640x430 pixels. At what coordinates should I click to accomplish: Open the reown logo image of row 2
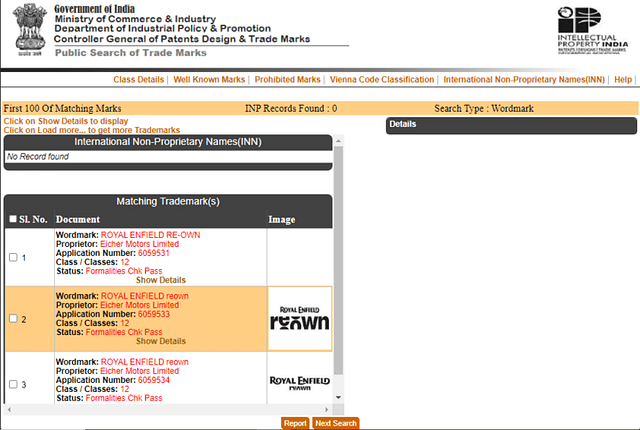click(x=300, y=319)
